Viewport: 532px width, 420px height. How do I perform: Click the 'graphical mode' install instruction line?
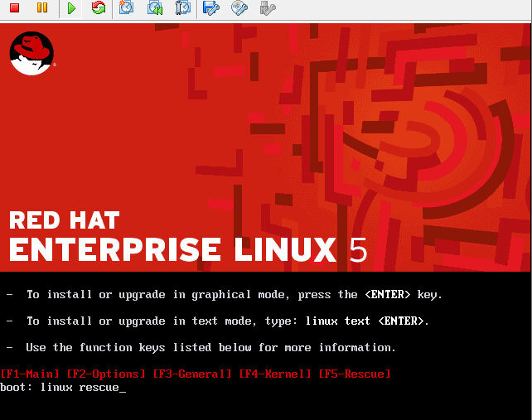click(x=225, y=294)
